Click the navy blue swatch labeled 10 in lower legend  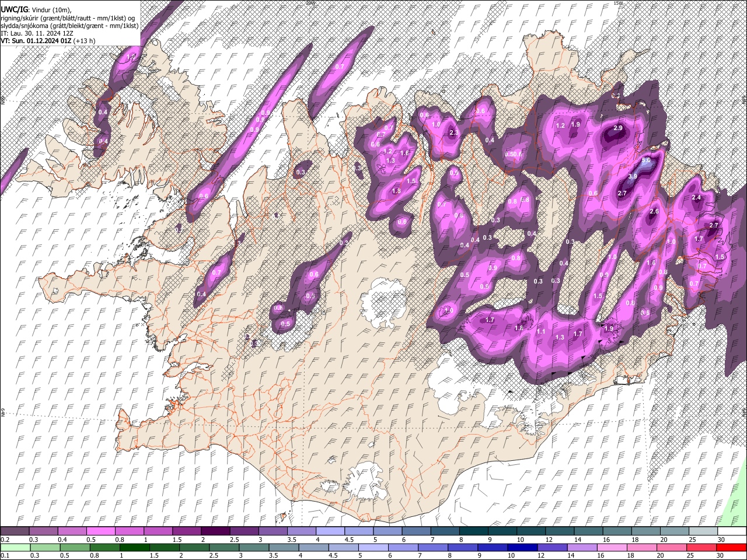(x=522, y=547)
